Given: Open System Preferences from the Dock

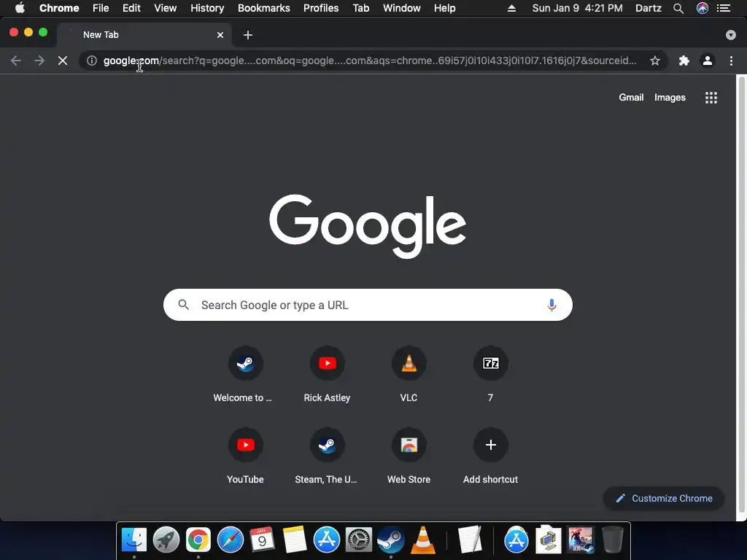Looking at the screenshot, I should [359, 540].
